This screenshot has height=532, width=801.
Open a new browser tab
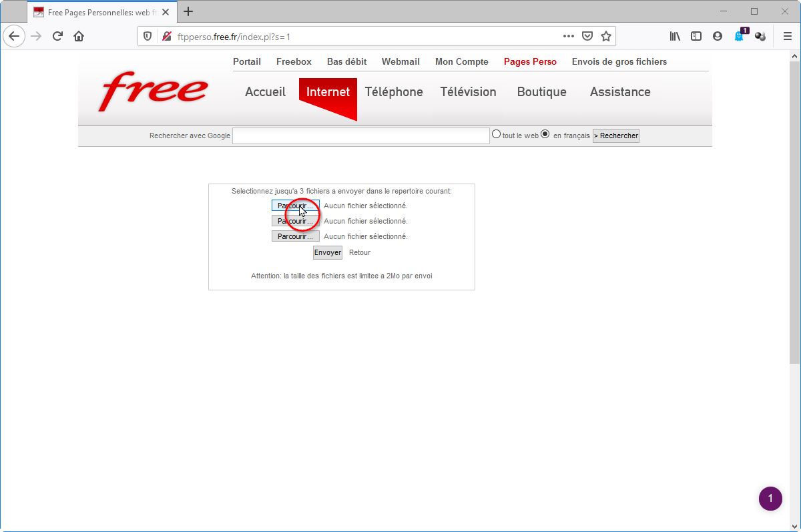[x=188, y=11]
